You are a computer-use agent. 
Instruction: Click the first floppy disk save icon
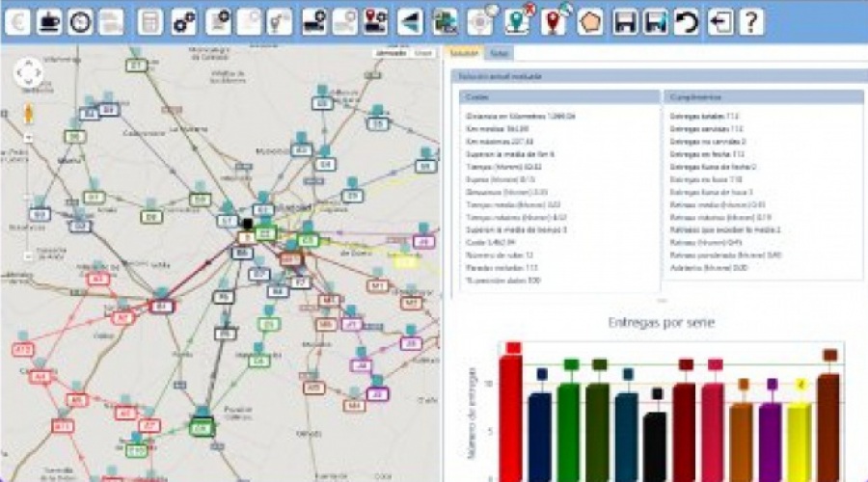click(x=625, y=22)
